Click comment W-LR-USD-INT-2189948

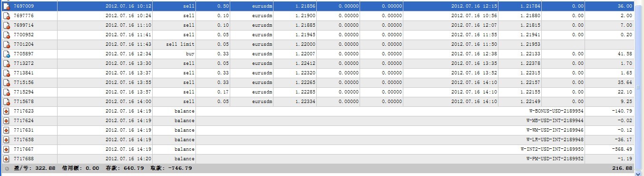tap(556, 140)
